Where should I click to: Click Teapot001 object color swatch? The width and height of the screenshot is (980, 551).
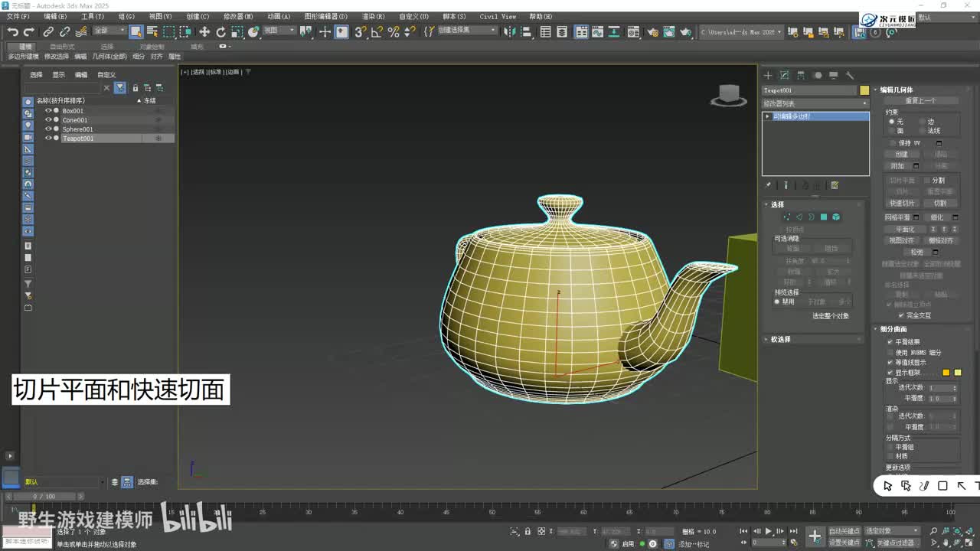pyautogui.click(x=864, y=90)
